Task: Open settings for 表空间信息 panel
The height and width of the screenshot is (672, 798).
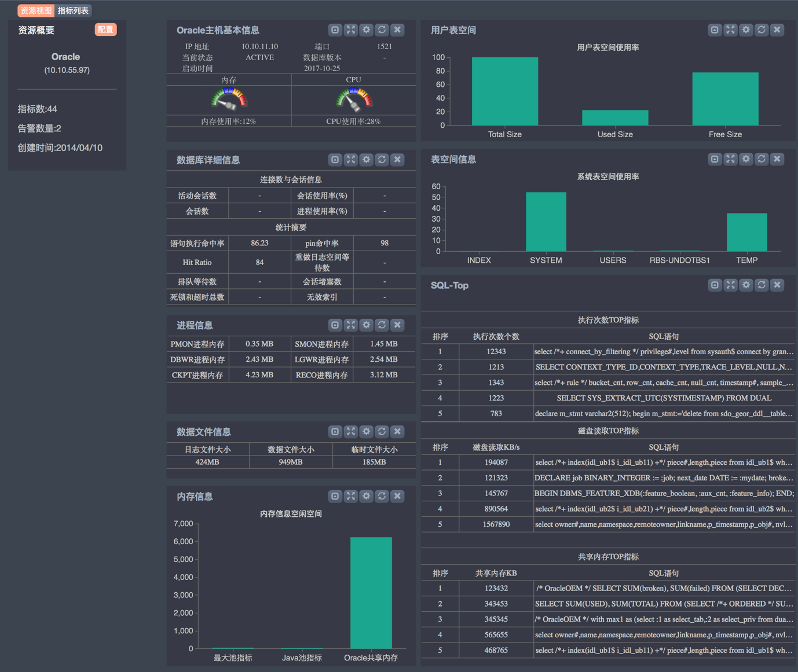Action: [x=746, y=159]
